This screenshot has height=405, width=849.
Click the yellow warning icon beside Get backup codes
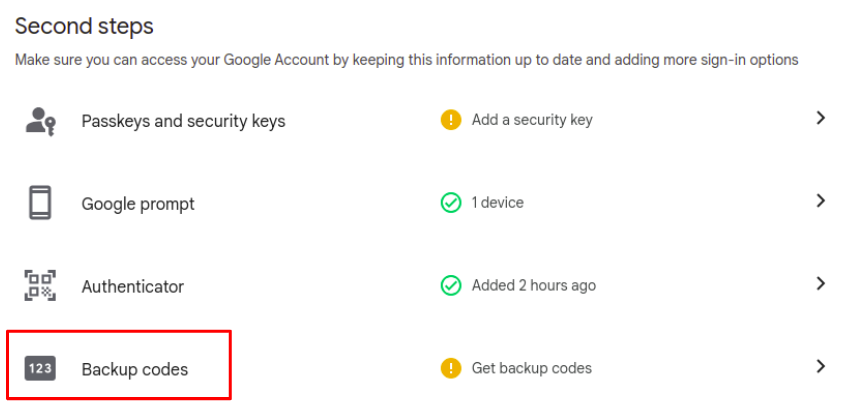click(450, 369)
